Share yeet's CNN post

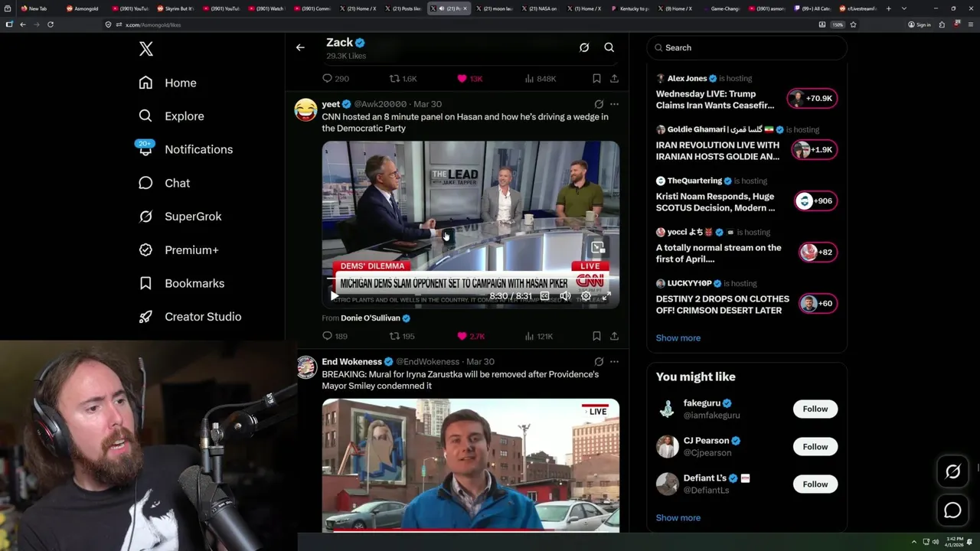click(x=614, y=336)
